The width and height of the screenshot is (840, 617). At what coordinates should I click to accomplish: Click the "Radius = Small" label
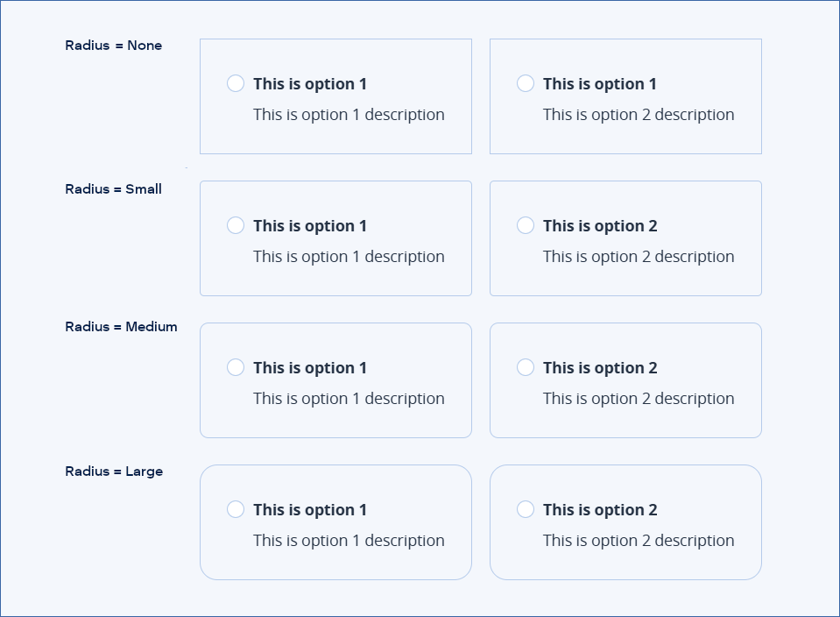pos(114,189)
